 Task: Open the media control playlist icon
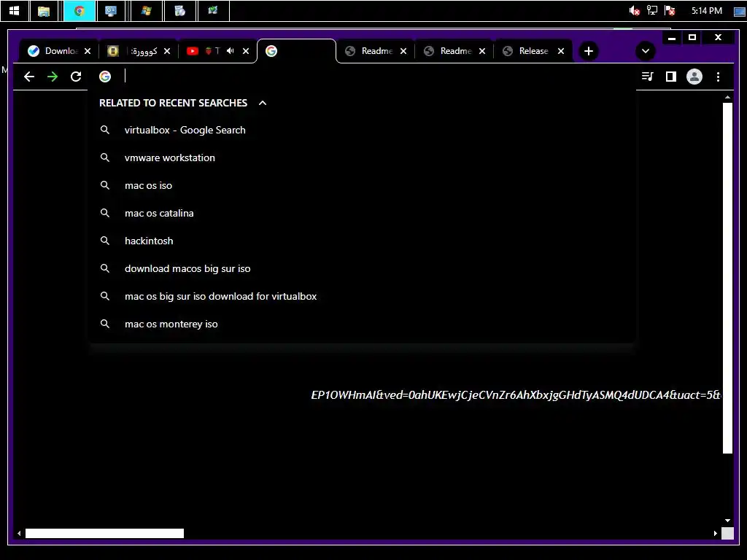pos(648,76)
